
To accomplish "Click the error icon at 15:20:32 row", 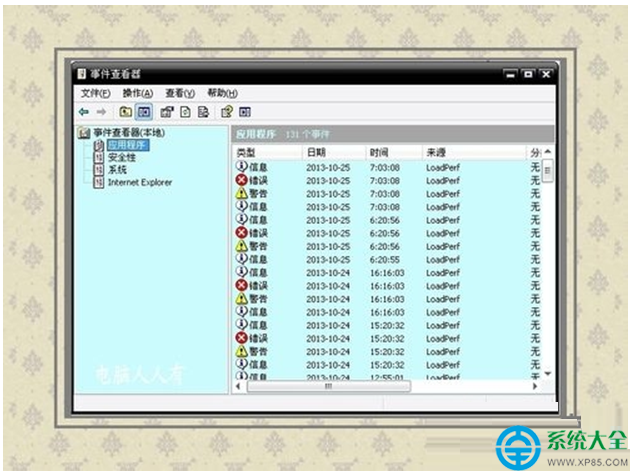I will point(241,338).
